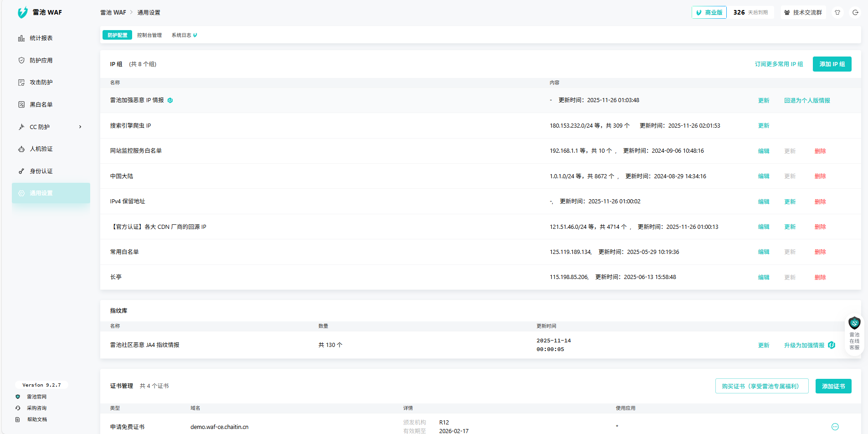The width and height of the screenshot is (868, 434).
Task: Click the 通用设置 gear icon
Action: point(21,193)
